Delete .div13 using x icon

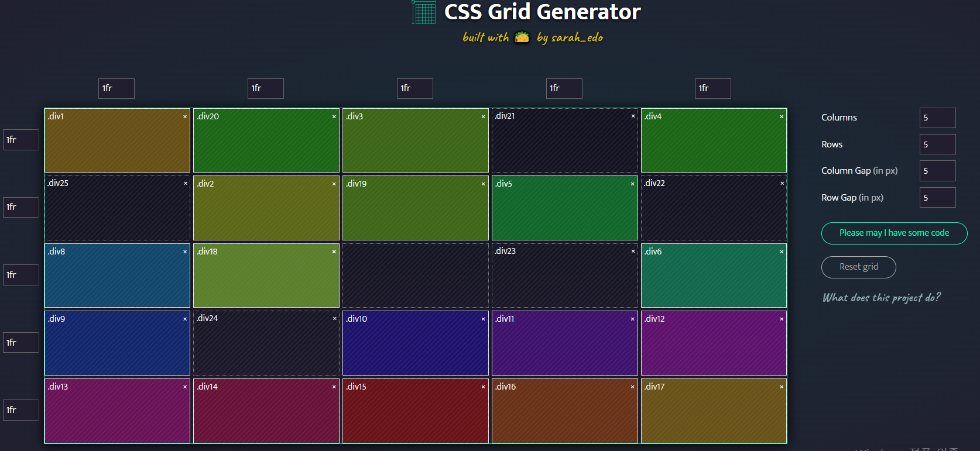tap(185, 387)
